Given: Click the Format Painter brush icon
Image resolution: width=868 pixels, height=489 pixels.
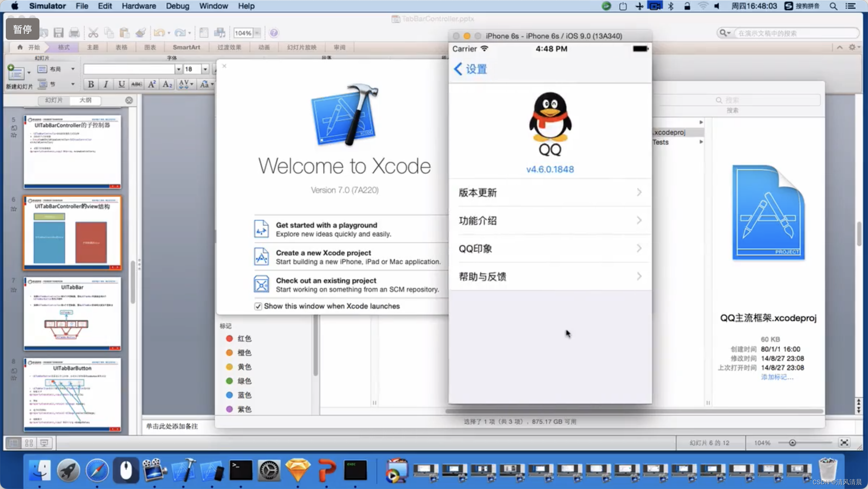Looking at the screenshot, I should [141, 33].
